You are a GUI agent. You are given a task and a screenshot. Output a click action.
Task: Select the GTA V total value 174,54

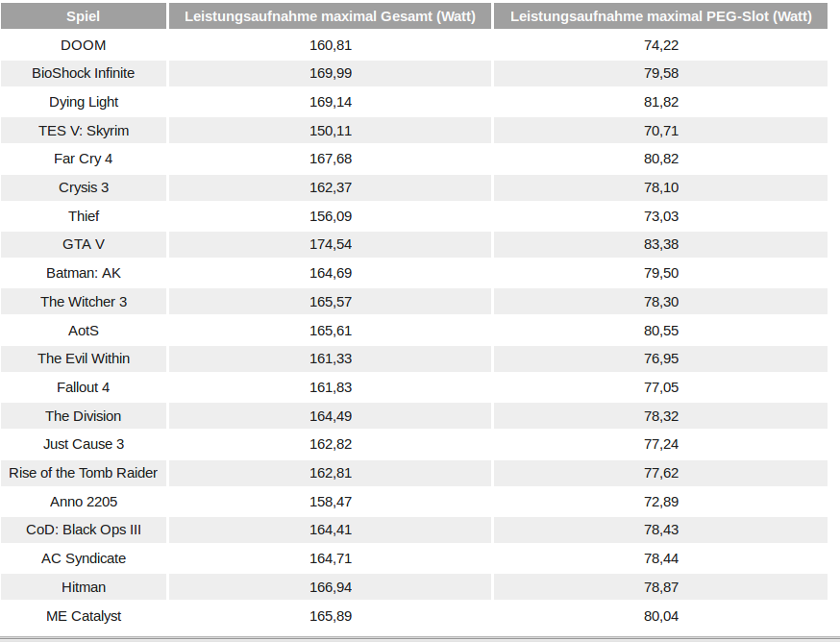(x=331, y=244)
